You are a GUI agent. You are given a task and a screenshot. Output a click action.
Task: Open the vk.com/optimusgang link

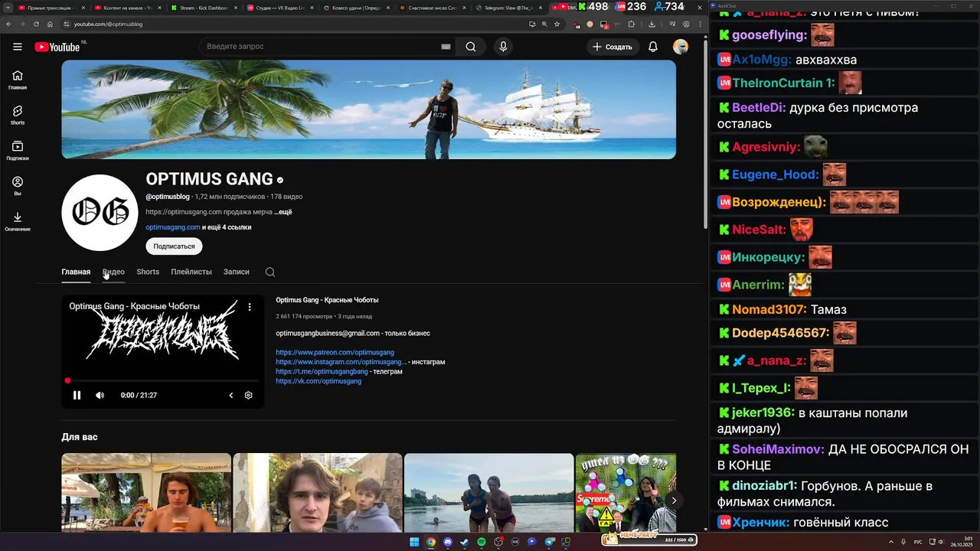click(318, 381)
